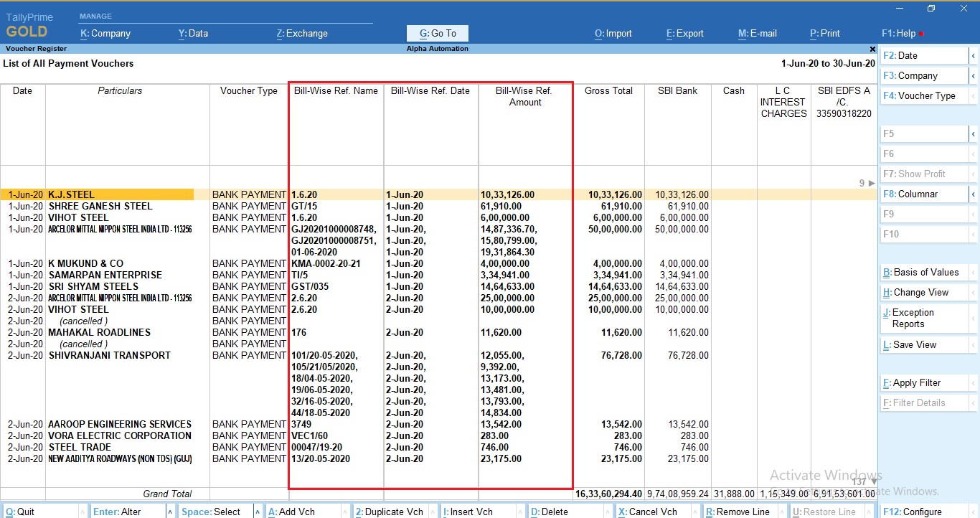Open F1 Help menu
The height and width of the screenshot is (518, 980).
898,33
